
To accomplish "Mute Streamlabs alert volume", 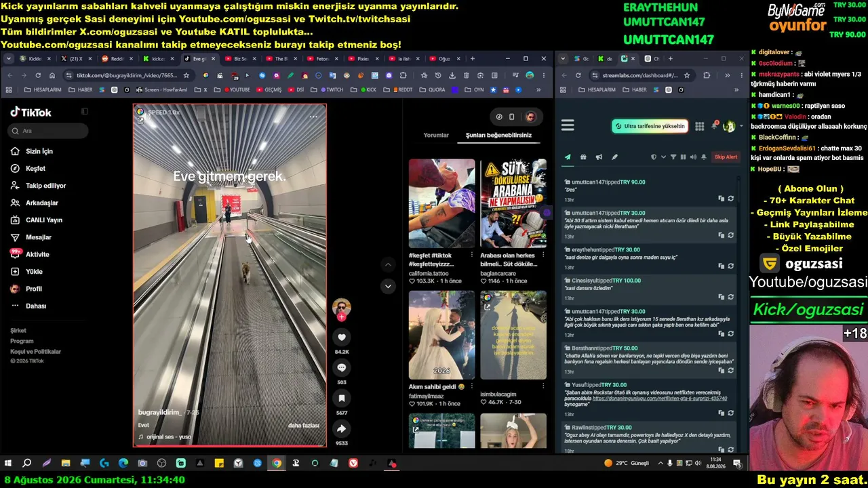I will click(x=693, y=157).
